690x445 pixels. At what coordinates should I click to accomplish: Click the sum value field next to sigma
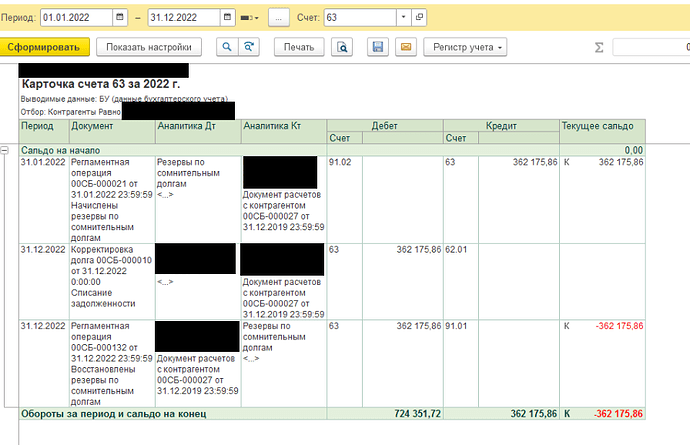tap(651, 47)
